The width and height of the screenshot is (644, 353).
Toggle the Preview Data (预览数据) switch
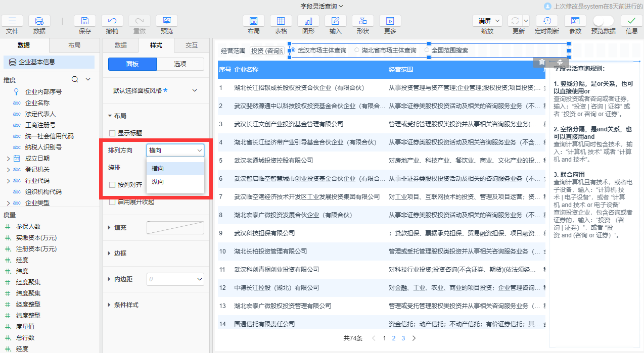pos(603,21)
